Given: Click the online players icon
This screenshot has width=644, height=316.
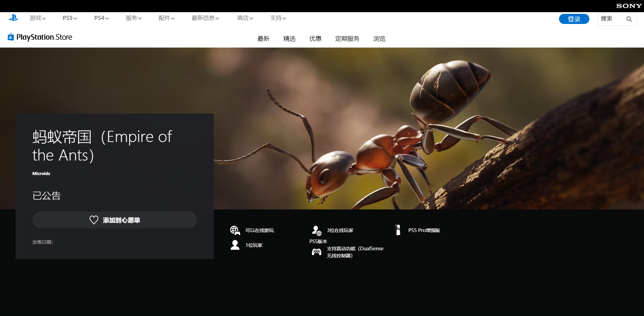Looking at the screenshot, I should [317, 230].
